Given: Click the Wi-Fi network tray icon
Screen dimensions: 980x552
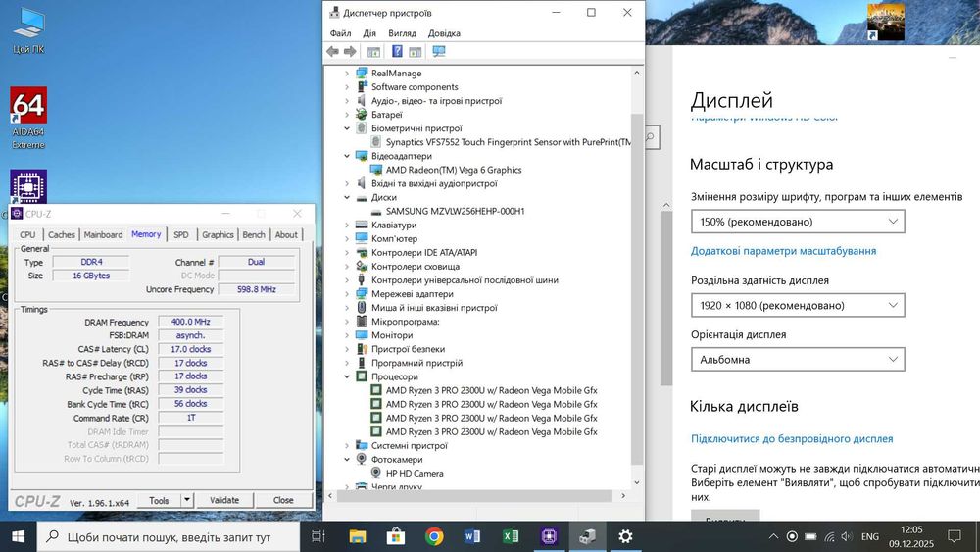Looking at the screenshot, I should click(x=829, y=536).
